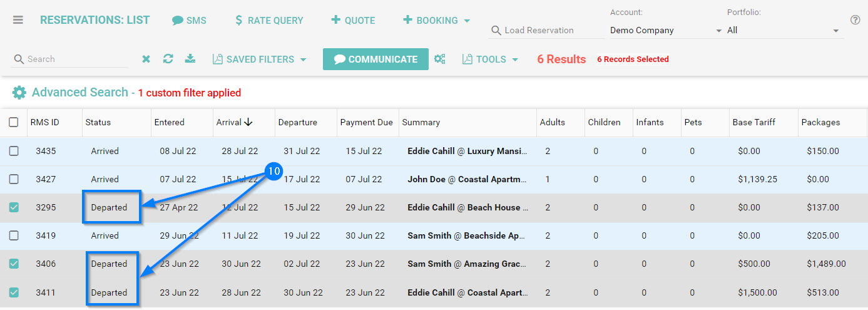
Task: Open the Advanced Search gear icon
Action: coord(19,93)
